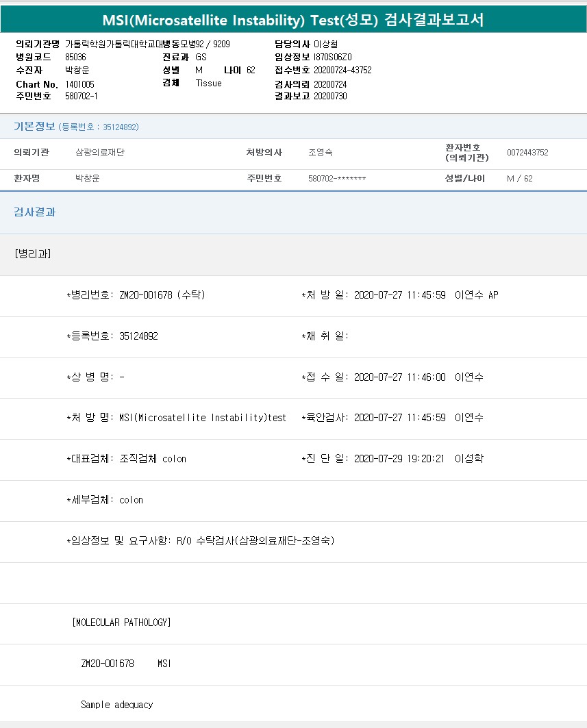Screen dimensions: 587x728
Task: Select result report date 20200730
Action: [x=330, y=96]
